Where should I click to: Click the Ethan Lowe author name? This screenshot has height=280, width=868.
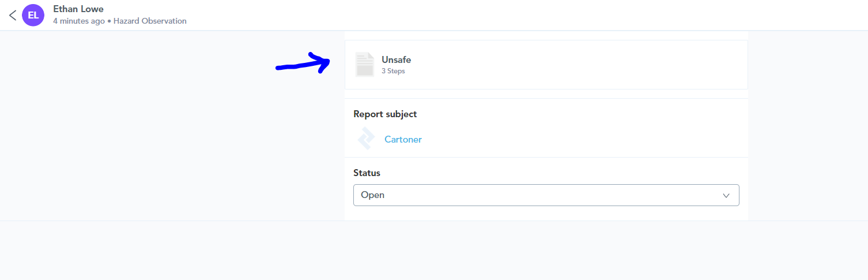(x=78, y=9)
